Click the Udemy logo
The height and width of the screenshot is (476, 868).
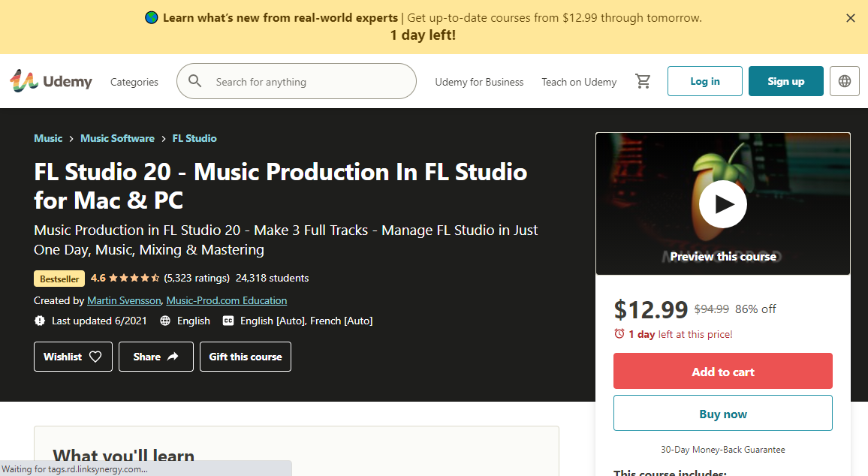(x=50, y=81)
